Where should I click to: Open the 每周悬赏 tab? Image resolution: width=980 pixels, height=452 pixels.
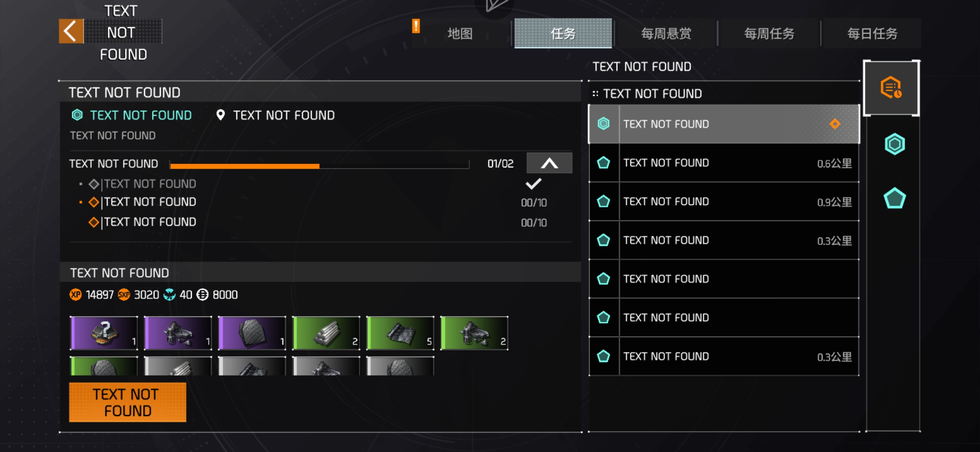coord(666,33)
